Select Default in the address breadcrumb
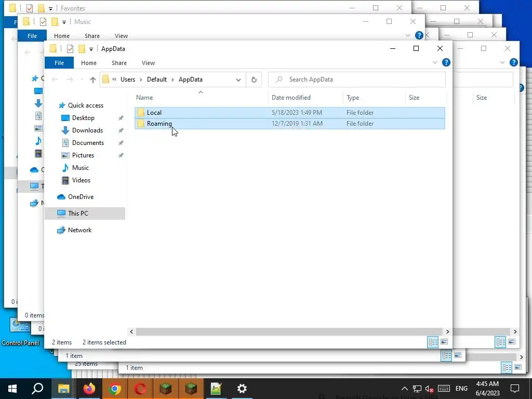The image size is (532, 399). [x=157, y=79]
